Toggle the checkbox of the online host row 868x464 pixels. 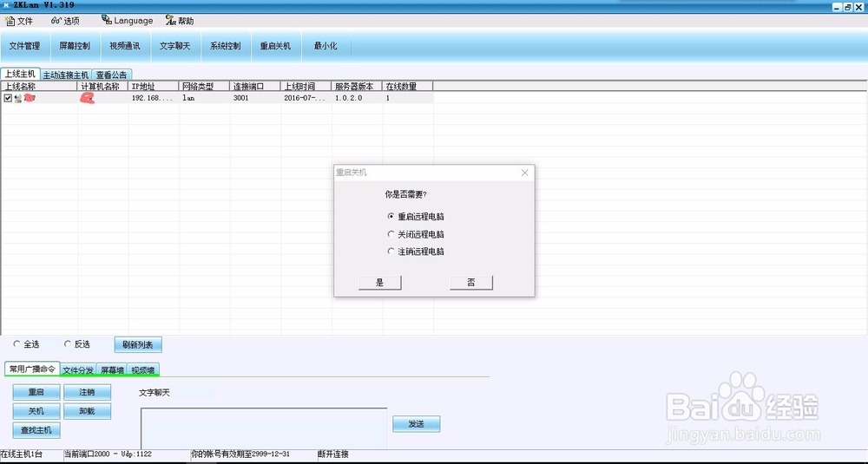[x=8, y=98]
